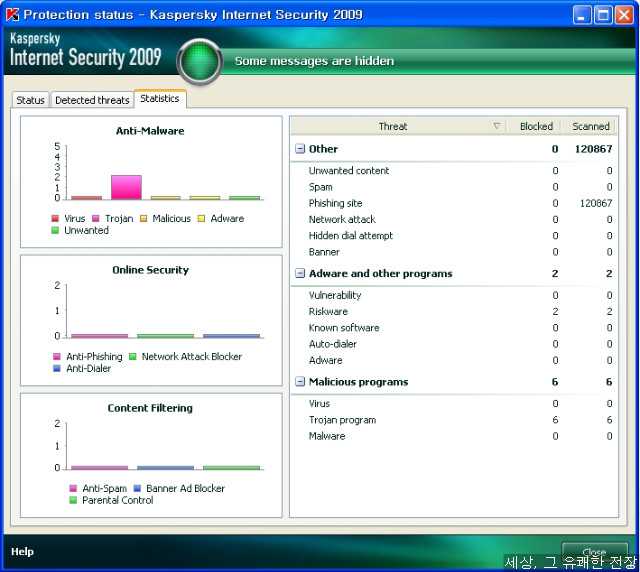Select the Unwanted content row
Viewport: 640px width, 572px height.
coord(454,171)
